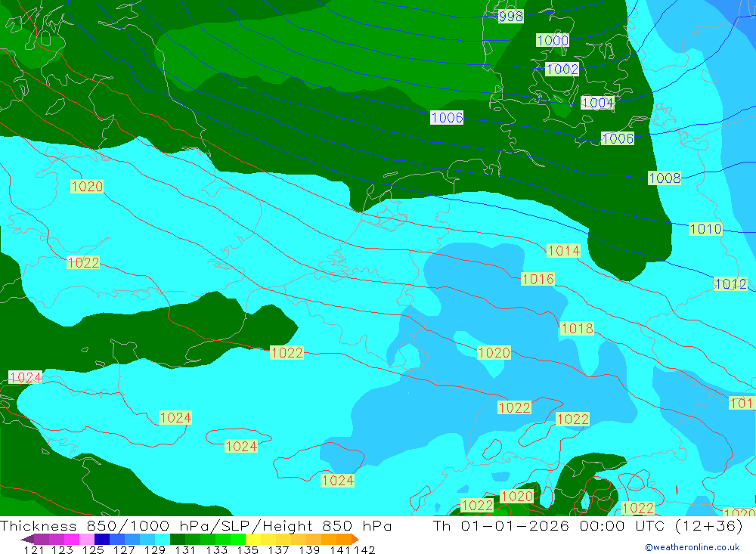
Task: Click the purple left arrow of legend
Action: [x=27, y=539]
